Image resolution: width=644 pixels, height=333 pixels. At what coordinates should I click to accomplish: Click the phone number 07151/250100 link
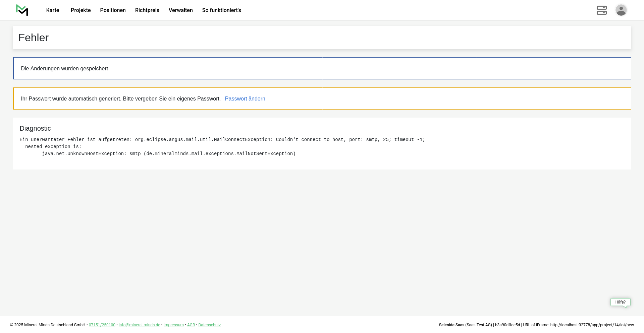coord(102,325)
